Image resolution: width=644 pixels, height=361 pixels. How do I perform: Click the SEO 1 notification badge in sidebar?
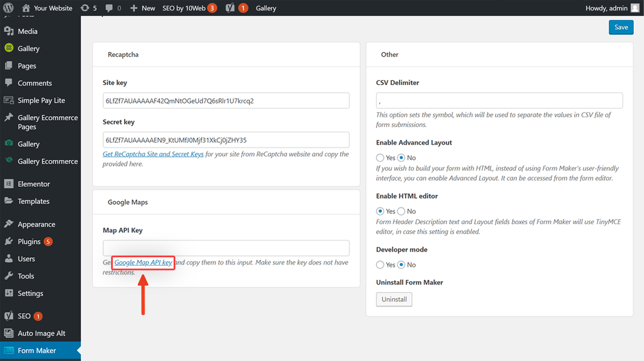(38, 316)
